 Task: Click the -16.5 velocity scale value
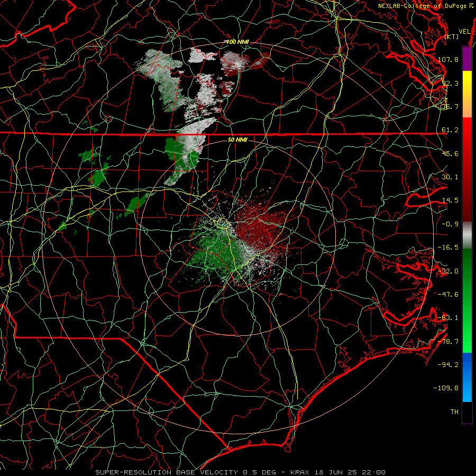click(448, 248)
